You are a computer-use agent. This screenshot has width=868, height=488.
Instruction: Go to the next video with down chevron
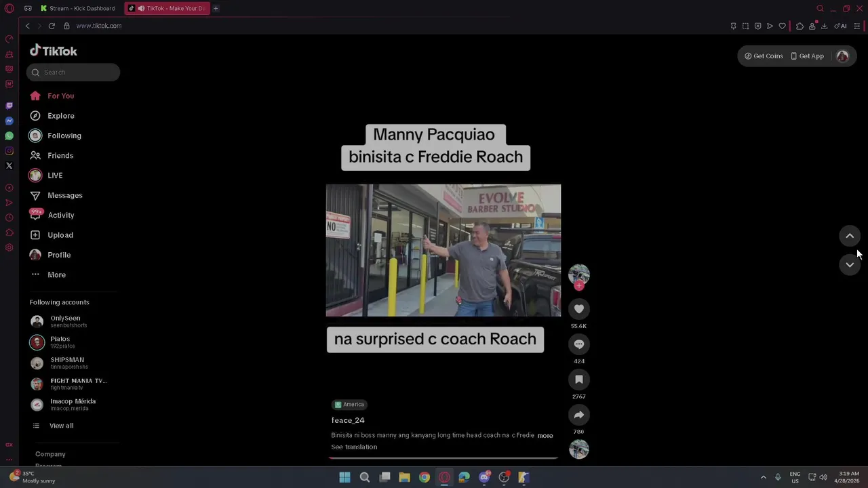pos(850,265)
